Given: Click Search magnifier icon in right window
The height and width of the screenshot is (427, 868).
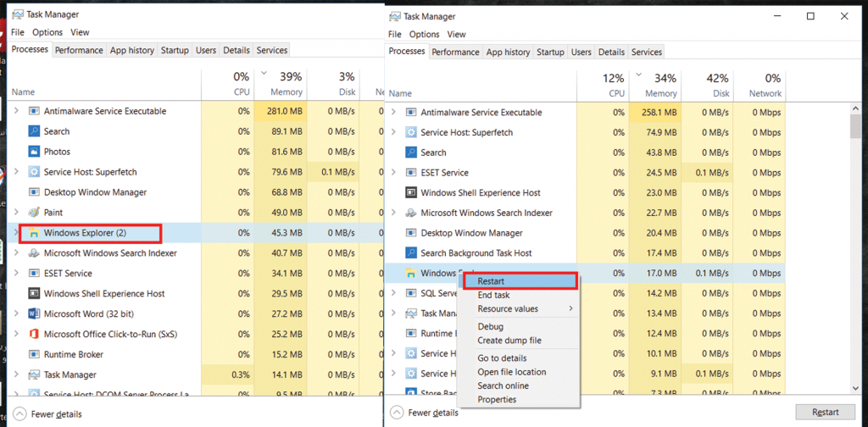Looking at the screenshot, I should (411, 152).
